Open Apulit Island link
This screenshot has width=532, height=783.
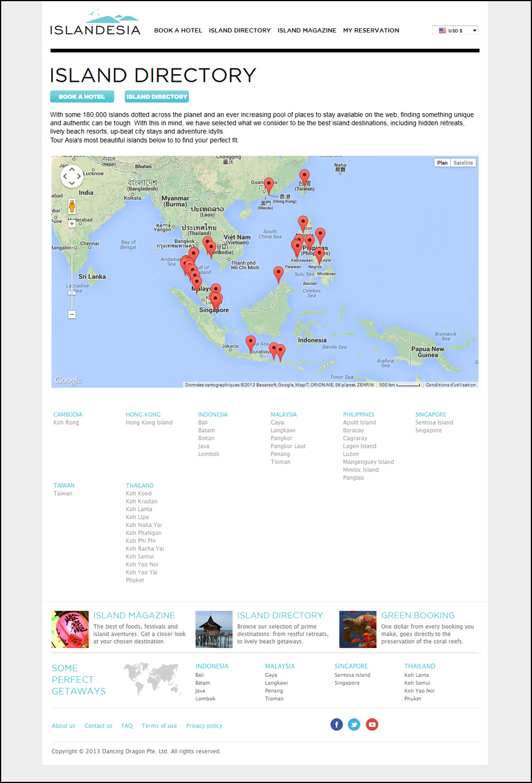click(359, 423)
